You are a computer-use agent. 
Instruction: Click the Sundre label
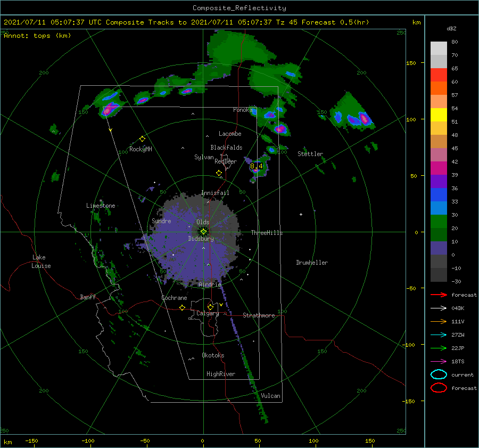[161, 221]
